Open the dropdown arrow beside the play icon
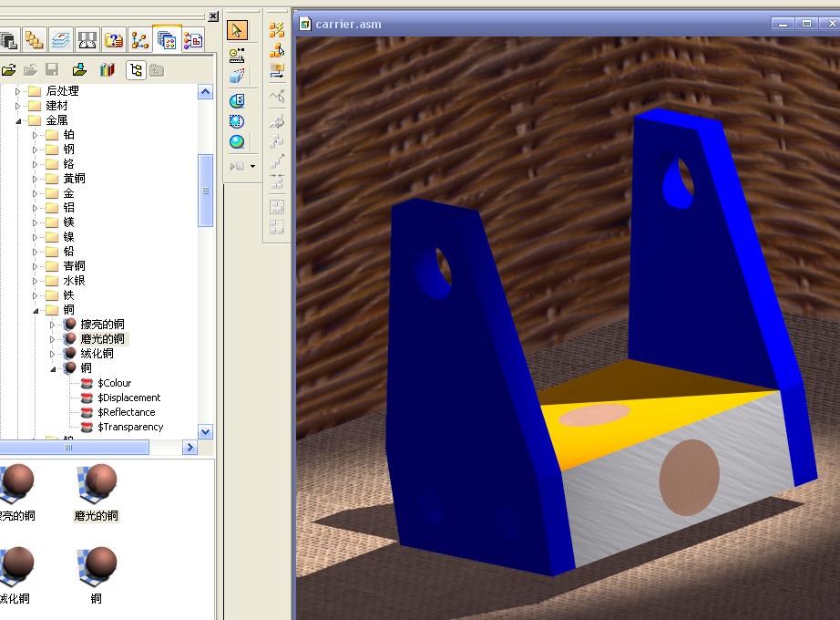Viewport: 840px width, 620px height. tap(253, 166)
